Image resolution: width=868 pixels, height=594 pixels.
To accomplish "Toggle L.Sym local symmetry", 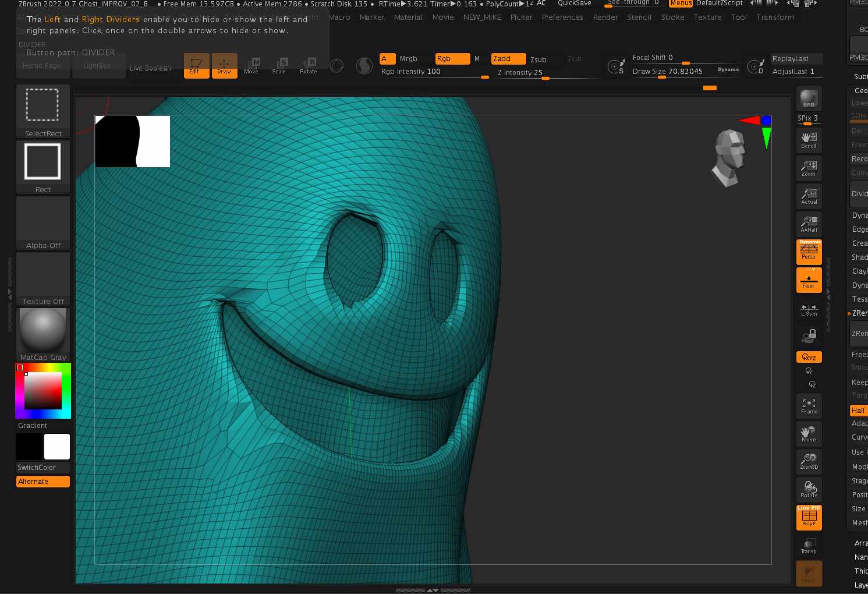I will (x=809, y=310).
